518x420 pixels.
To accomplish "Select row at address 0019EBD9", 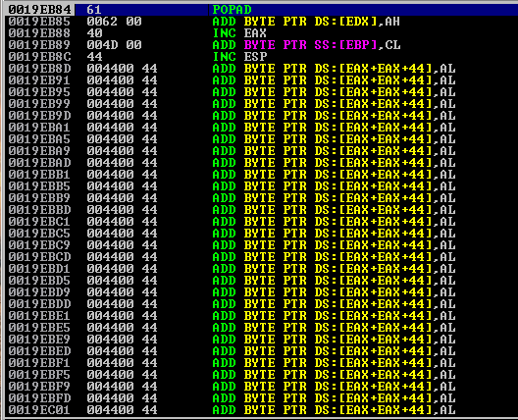I will click(x=261, y=292).
